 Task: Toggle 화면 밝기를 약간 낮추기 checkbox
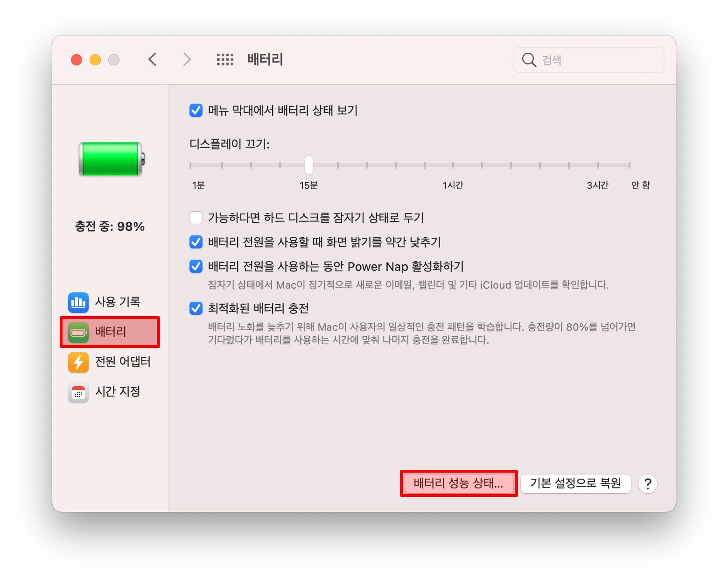click(x=196, y=242)
